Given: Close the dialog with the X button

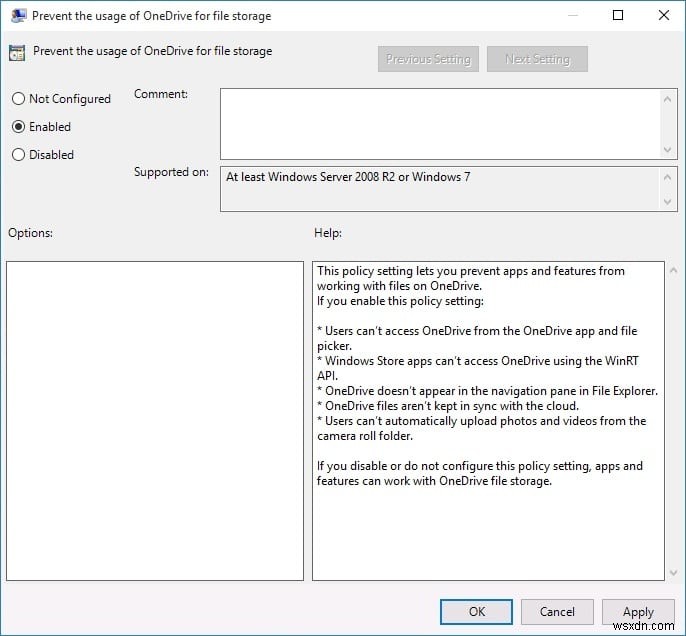Looking at the screenshot, I should coord(663,15).
